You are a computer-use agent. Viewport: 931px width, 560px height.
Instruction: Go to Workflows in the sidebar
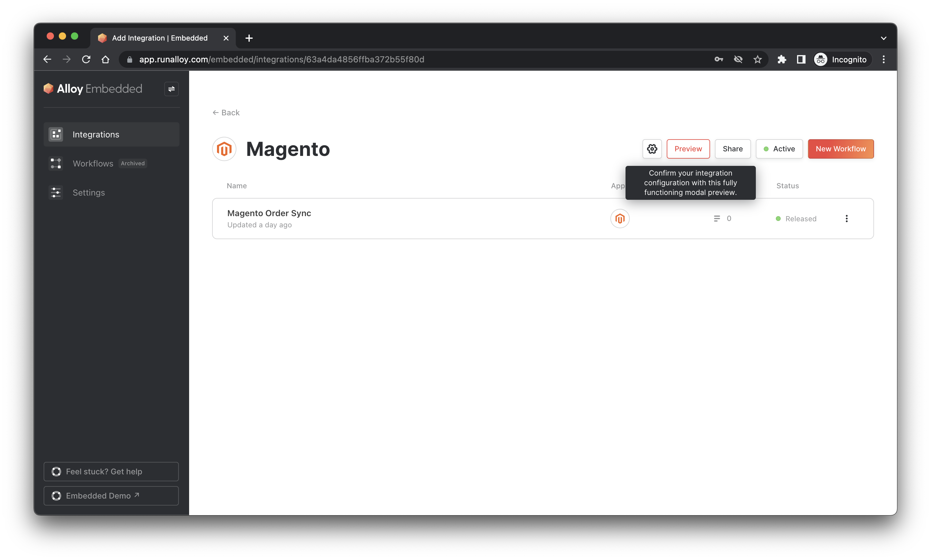pos(93,163)
